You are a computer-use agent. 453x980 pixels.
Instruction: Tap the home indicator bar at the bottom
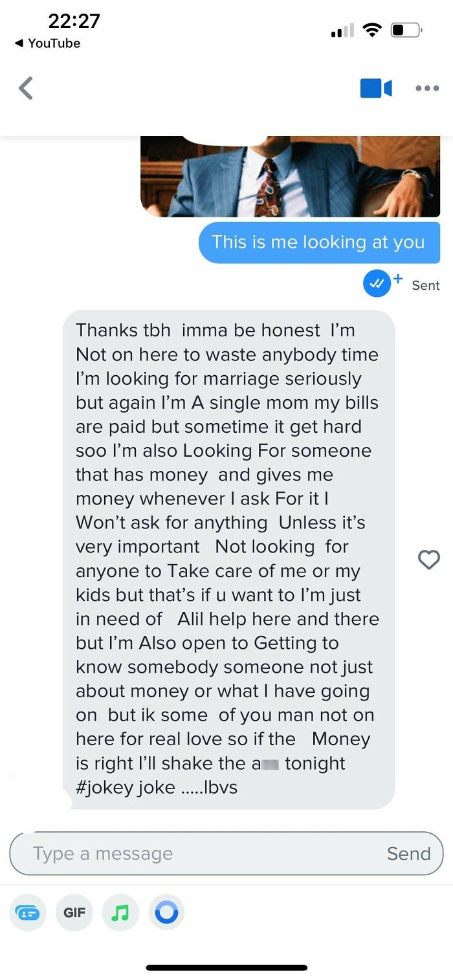click(x=226, y=967)
